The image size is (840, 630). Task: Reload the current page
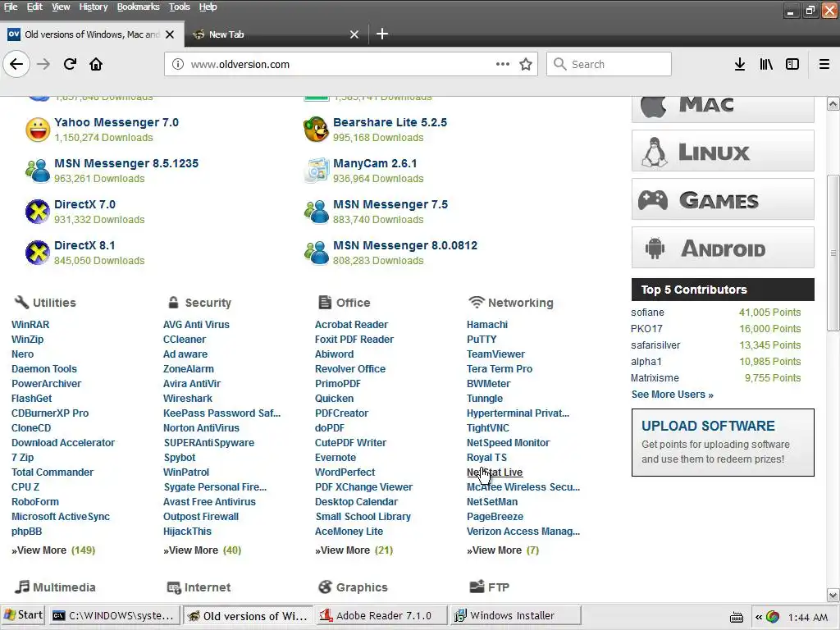(70, 64)
